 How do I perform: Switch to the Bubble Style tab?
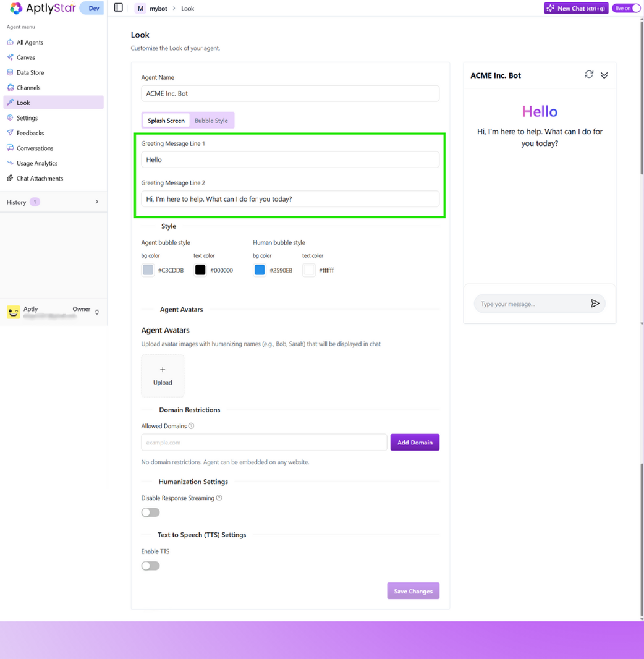point(212,121)
